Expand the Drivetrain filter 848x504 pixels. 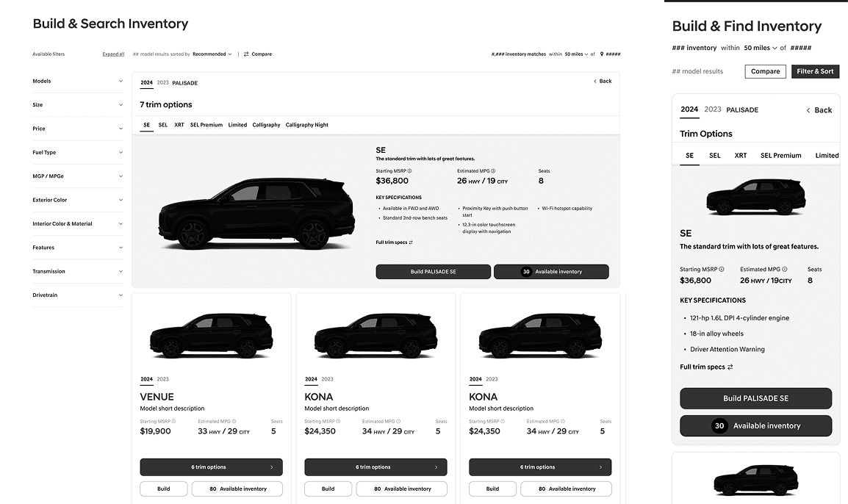[78, 295]
